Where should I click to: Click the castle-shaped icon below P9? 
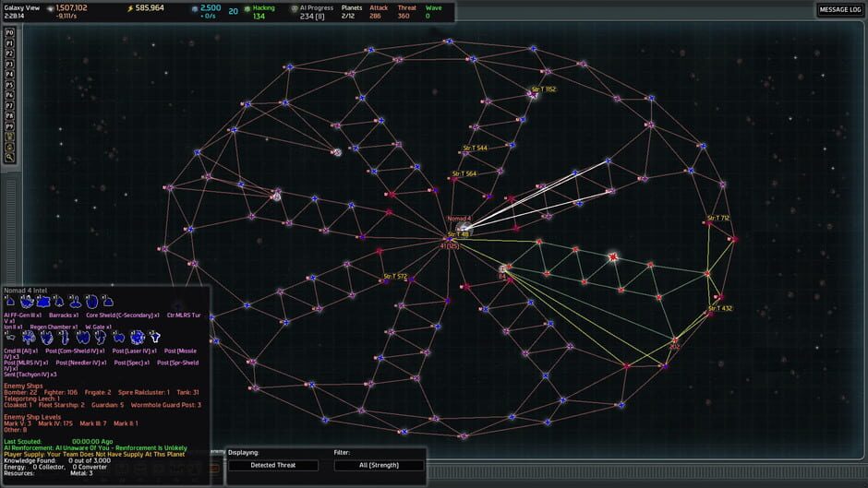pyautogui.click(x=9, y=137)
